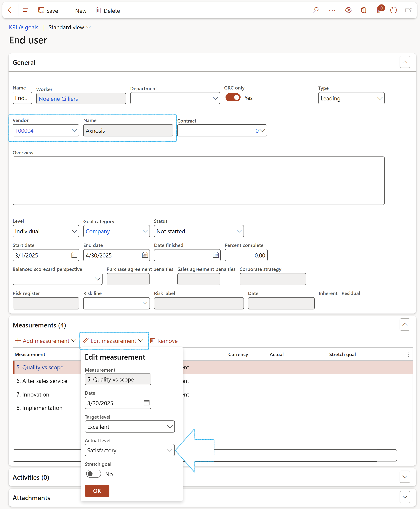Toggle the GRC only switch
Viewport: 420px width, 509px height.
click(233, 98)
